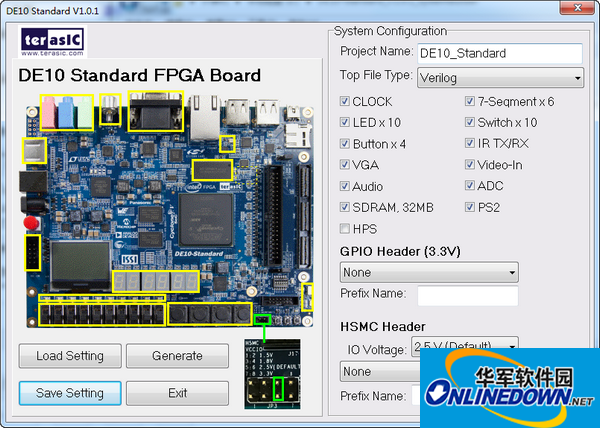Click the highlighted audio jacks on board

[66, 113]
